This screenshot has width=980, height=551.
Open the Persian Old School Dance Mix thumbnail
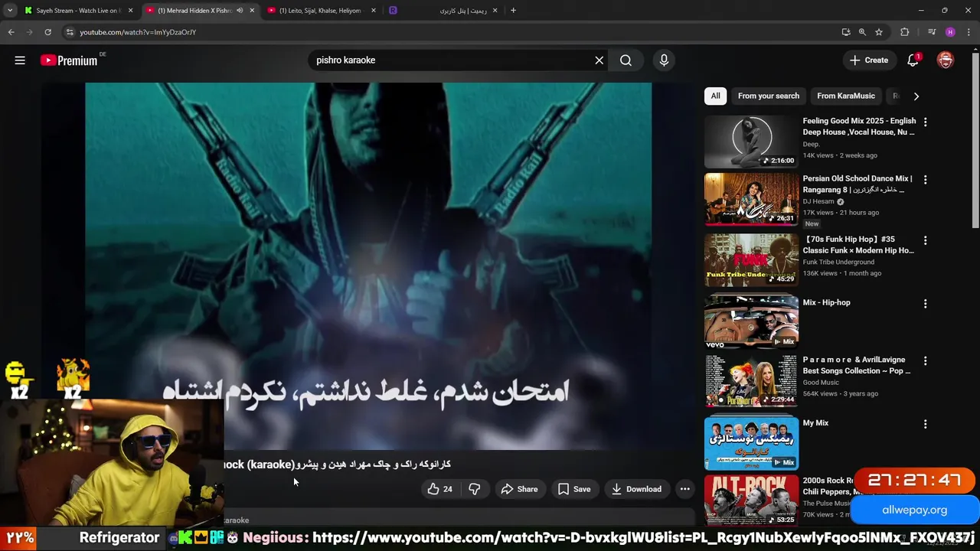751,199
